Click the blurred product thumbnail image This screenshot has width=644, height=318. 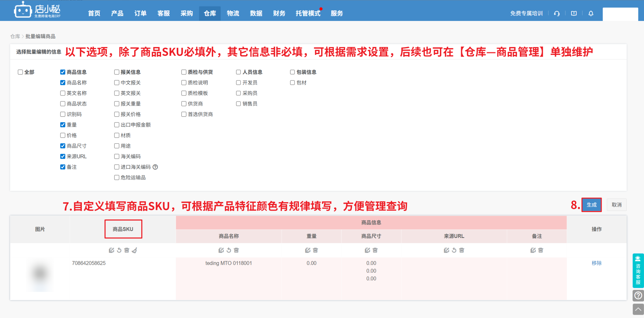pyautogui.click(x=40, y=274)
